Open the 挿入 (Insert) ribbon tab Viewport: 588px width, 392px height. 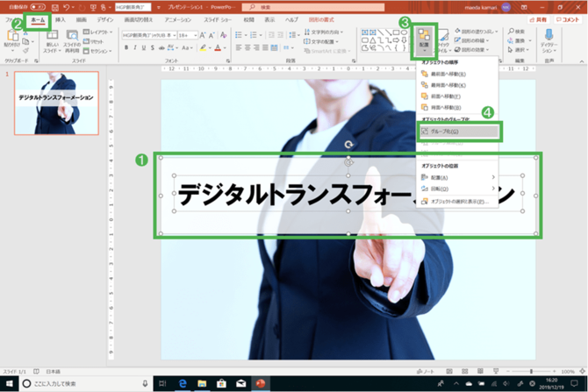[x=60, y=20]
